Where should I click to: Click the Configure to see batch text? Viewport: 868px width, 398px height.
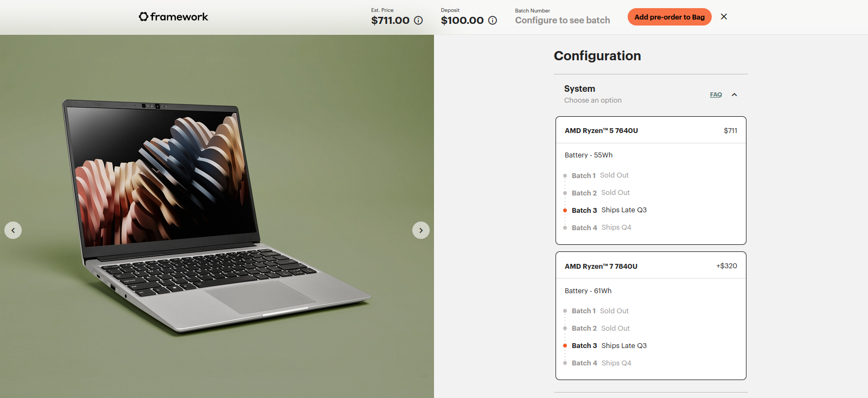[x=563, y=21]
